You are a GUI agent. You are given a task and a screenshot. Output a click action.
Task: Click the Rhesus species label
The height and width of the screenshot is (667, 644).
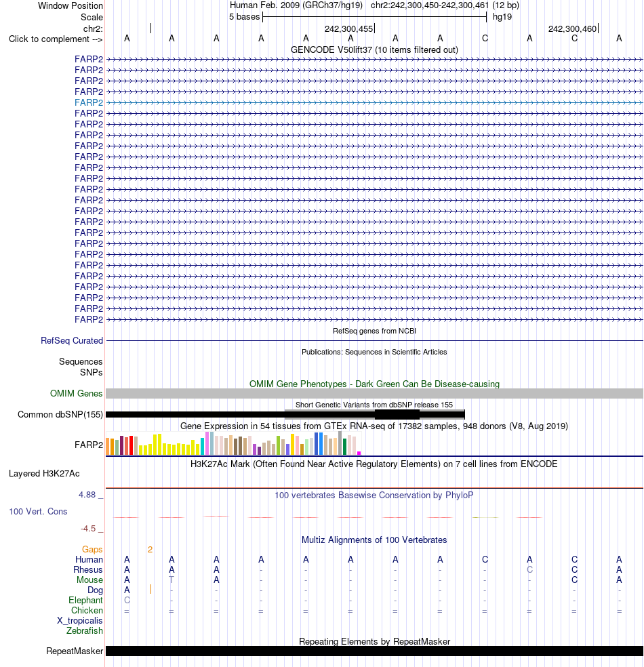pos(88,569)
